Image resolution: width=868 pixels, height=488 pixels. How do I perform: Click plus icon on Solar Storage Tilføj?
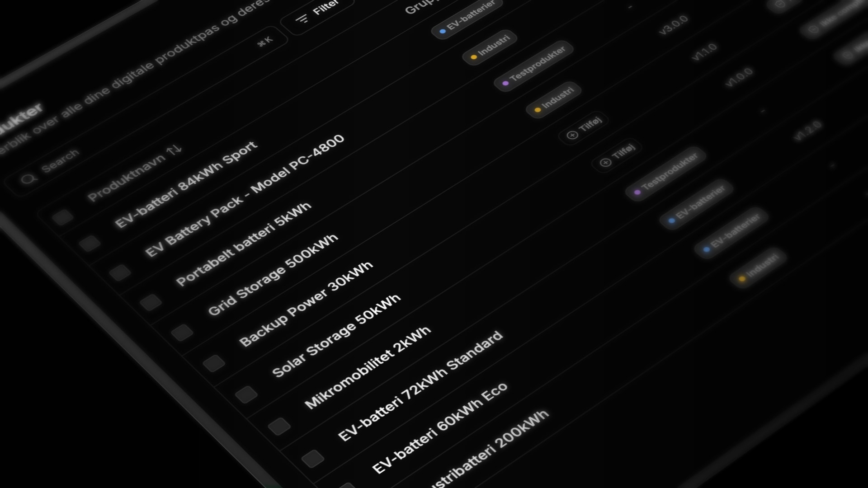coord(605,163)
